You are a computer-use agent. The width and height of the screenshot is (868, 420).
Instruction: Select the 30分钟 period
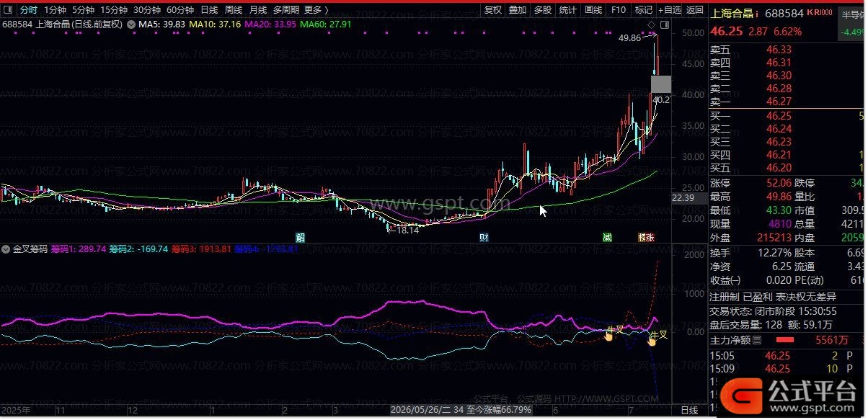click(147, 10)
